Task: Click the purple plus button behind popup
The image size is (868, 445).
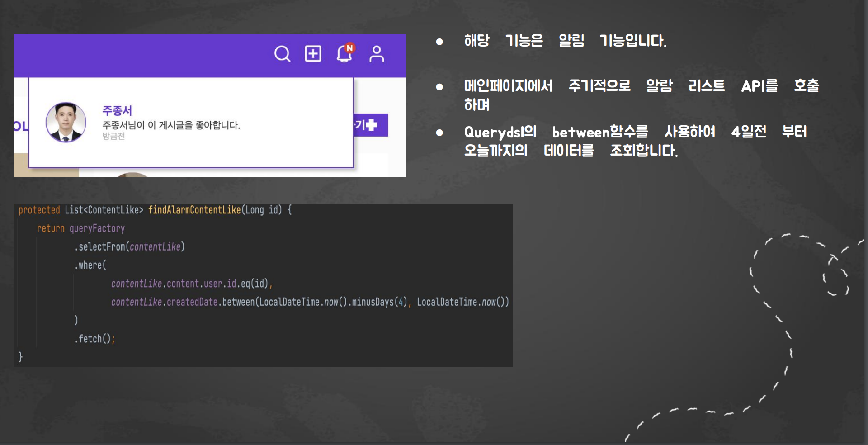Action: point(370,125)
